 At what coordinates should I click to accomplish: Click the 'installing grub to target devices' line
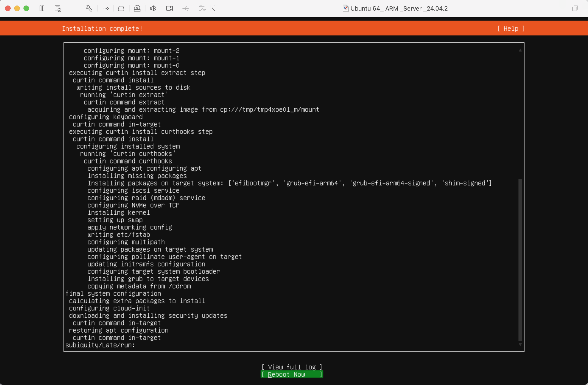[148, 279]
